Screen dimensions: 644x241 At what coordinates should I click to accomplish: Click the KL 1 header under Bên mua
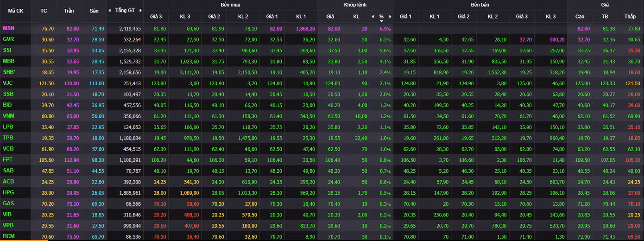(x=301, y=17)
